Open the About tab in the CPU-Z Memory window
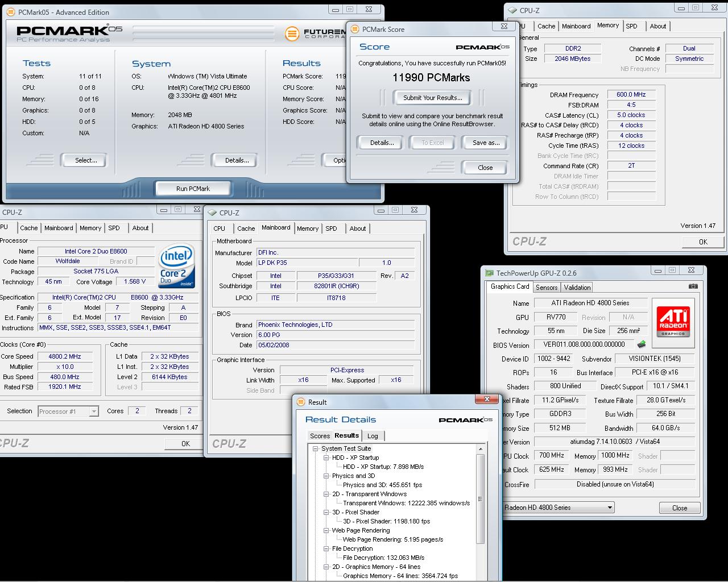The image size is (728, 582). 658,26
